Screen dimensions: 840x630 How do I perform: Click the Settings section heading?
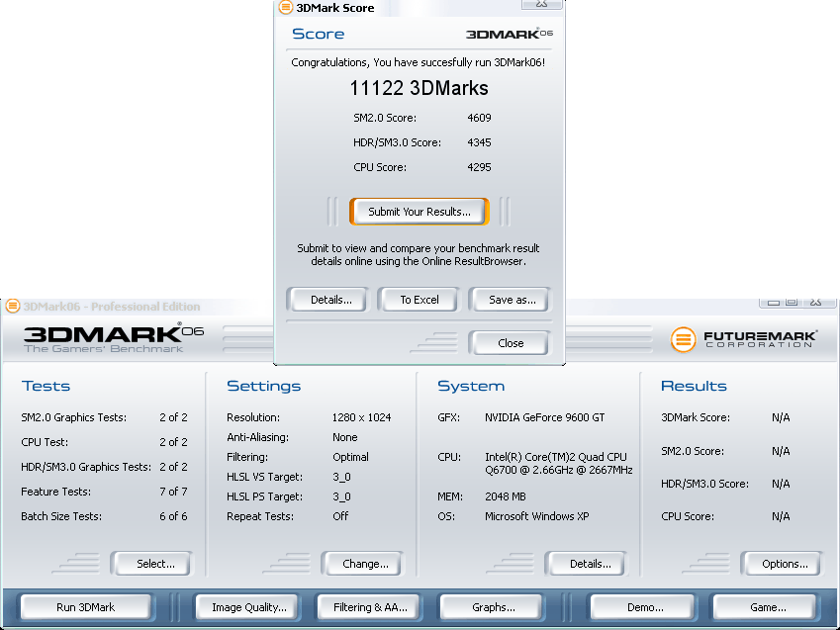point(263,387)
